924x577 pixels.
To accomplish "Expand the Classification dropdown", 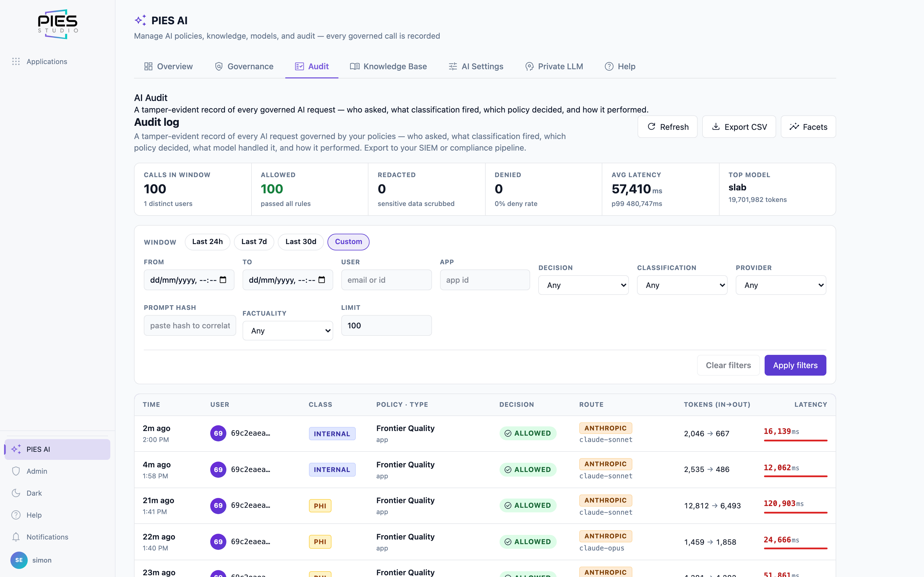I will pos(682,285).
